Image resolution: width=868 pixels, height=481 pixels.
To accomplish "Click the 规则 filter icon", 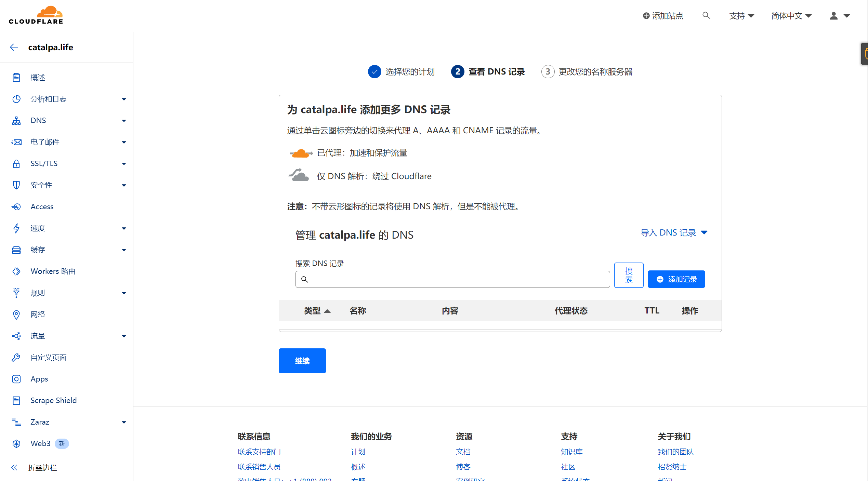I will point(16,293).
